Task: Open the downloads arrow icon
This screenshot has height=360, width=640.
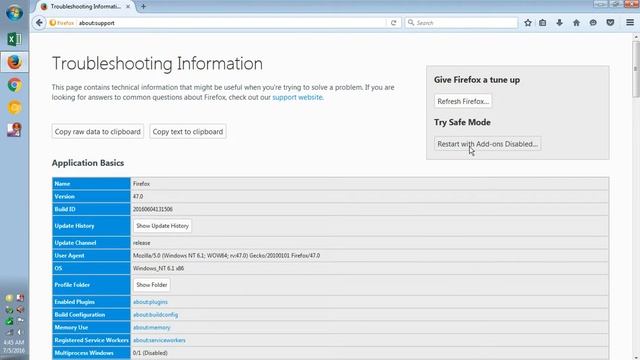Action: coord(560,23)
